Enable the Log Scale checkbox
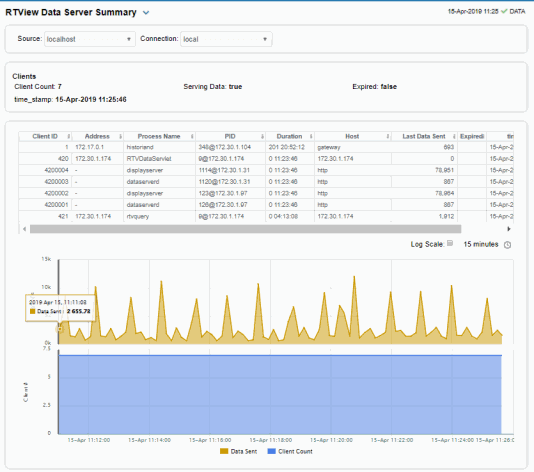The image size is (534, 472). click(450, 243)
